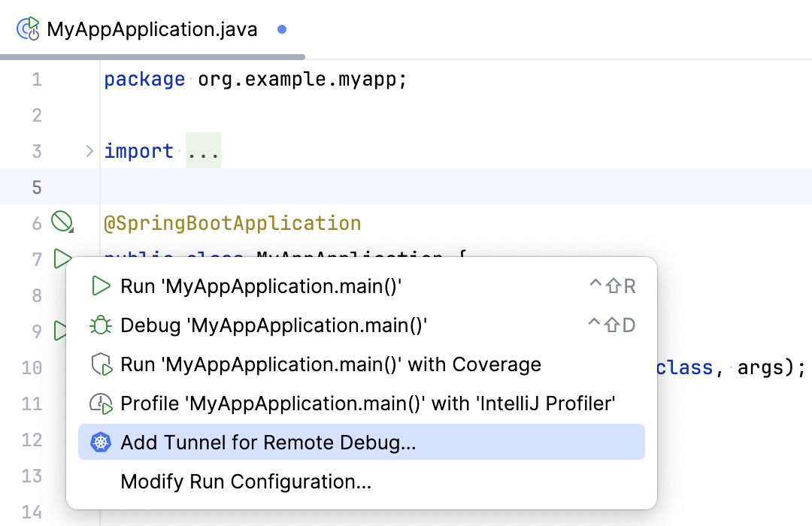Click the run arrow in the gutter on line 7
This screenshot has width=812, height=526.
click(63, 258)
